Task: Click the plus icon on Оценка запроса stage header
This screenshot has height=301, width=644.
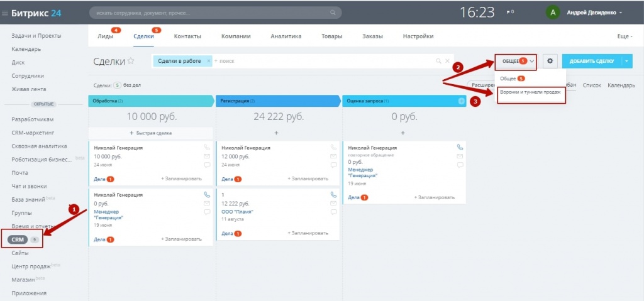Action: (461, 101)
